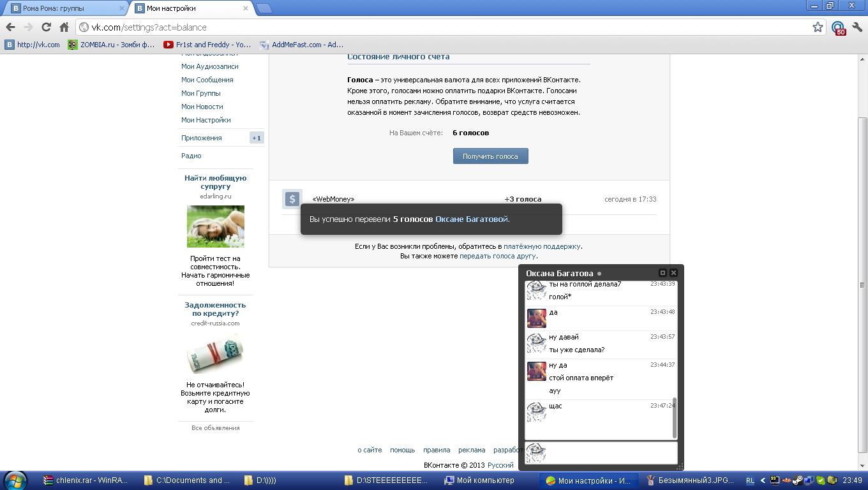868x490 pixels.
Task: Click the rolled money ad thumbnail
Action: pos(215,353)
